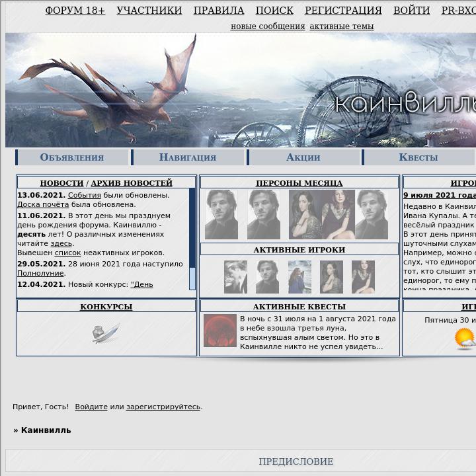Open the КОНКУРСЫ heading link
The height and width of the screenshot is (476, 476).
pos(106,307)
